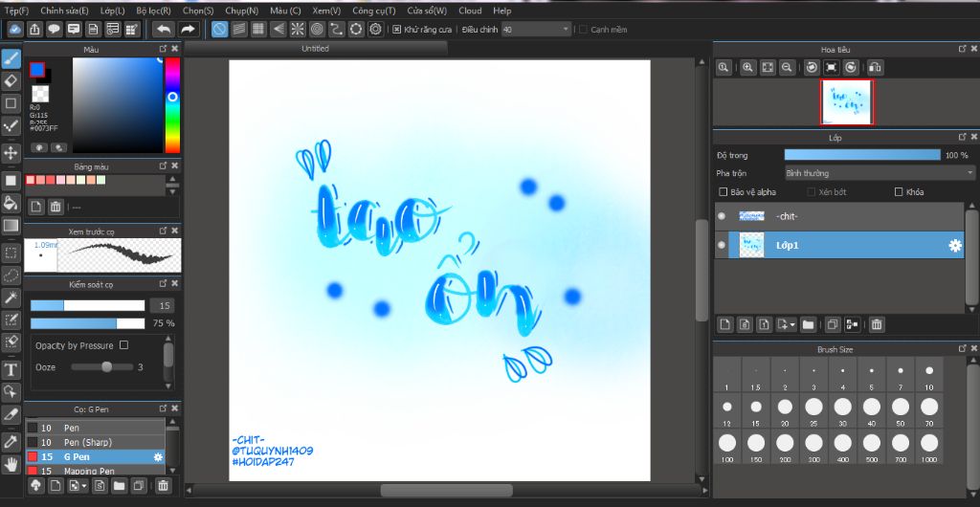The height and width of the screenshot is (507, 980).
Task: Select the rectangular Select tool
Action: 11,253
